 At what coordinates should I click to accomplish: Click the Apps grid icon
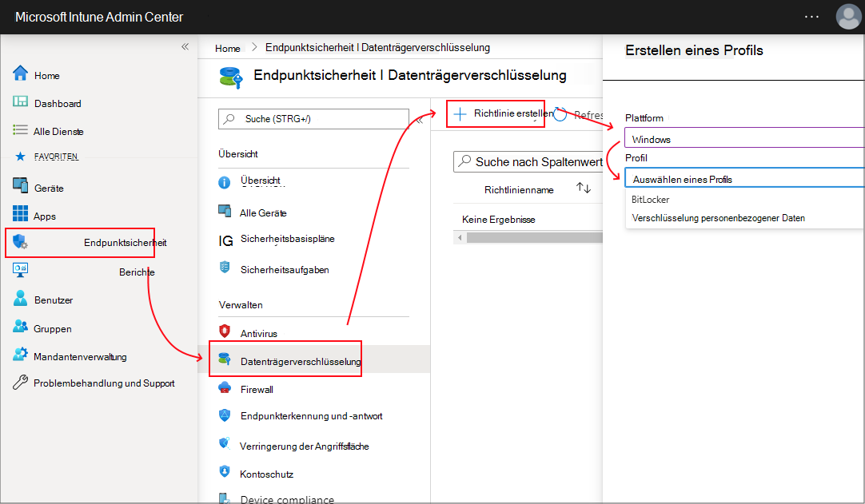tap(21, 213)
